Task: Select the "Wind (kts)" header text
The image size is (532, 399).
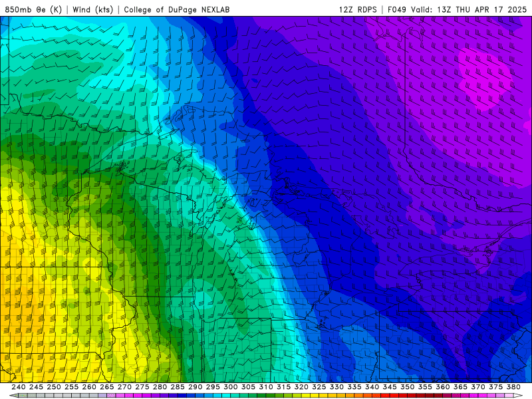Action: [x=93, y=9]
